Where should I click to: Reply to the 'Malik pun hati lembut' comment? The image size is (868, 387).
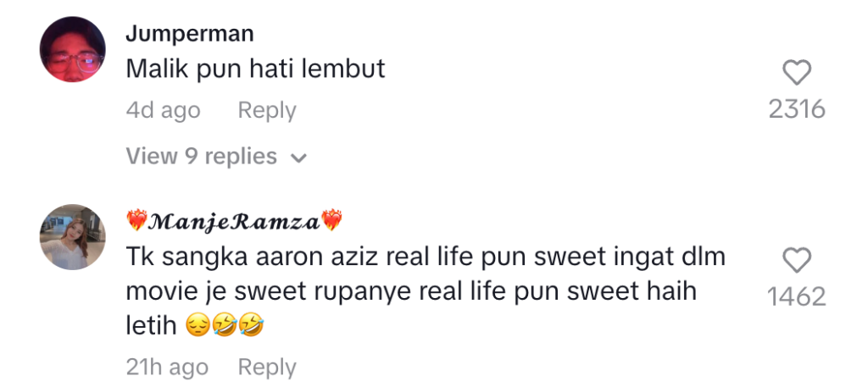267,111
